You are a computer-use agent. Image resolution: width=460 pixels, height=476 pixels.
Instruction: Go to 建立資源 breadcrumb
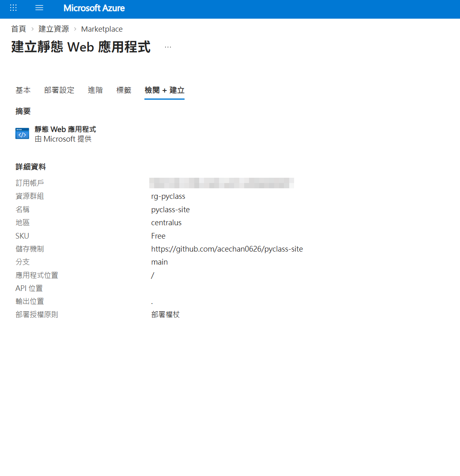54,29
